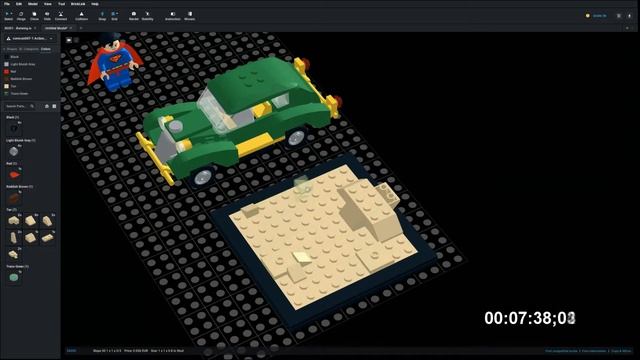Switch palette to Colors tab

(46, 49)
